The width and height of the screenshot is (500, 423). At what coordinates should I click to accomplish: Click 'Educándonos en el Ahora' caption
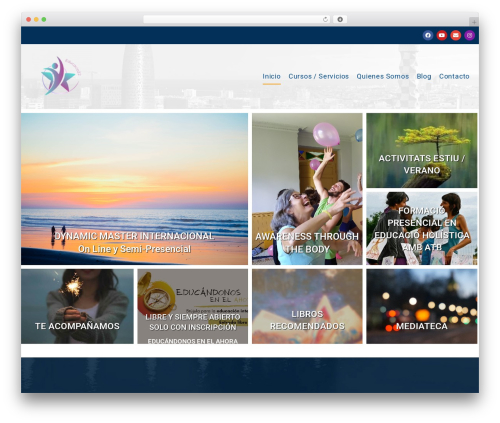(193, 341)
